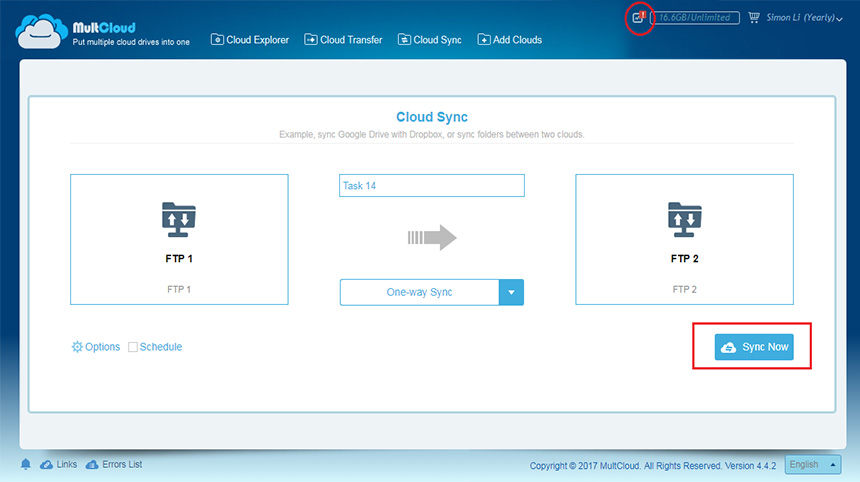Image resolution: width=860 pixels, height=482 pixels.
Task: Open Add Clouds page
Action: tap(510, 39)
